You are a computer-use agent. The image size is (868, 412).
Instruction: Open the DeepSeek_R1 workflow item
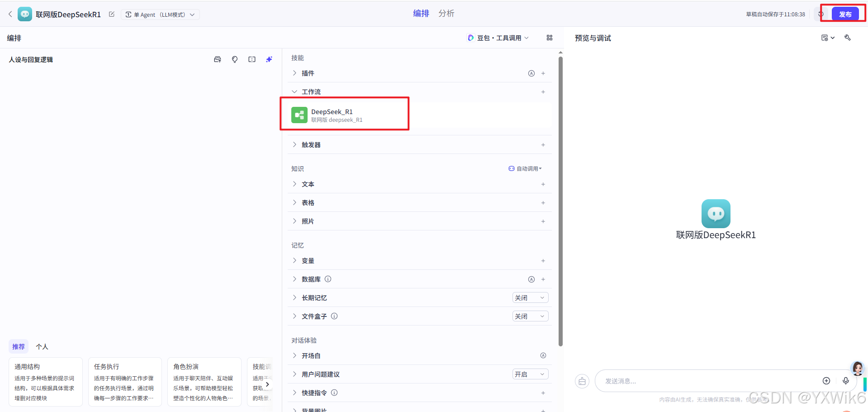click(x=420, y=115)
